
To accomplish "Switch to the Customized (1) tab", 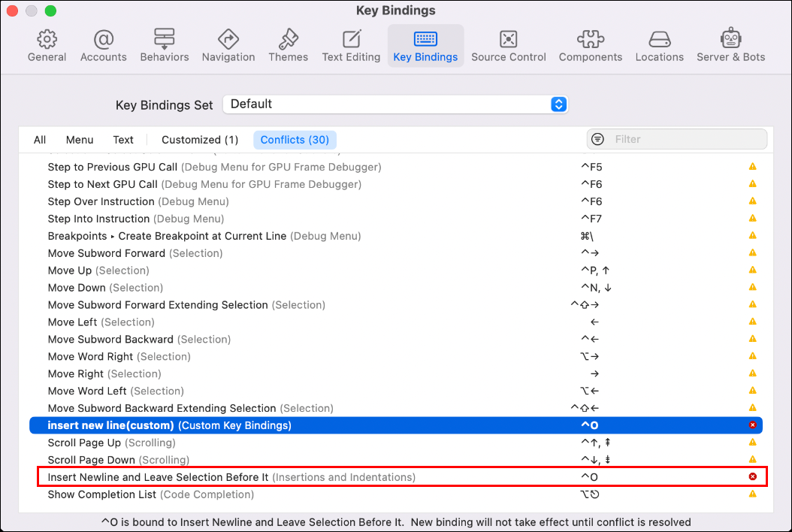I will pyautogui.click(x=200, y=140).
